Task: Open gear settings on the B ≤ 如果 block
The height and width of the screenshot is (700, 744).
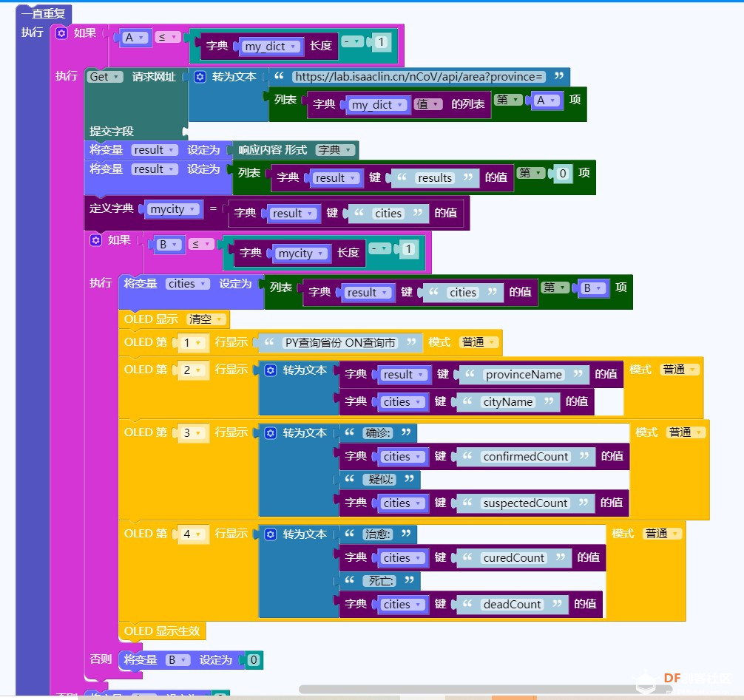Action: point(95,240)
